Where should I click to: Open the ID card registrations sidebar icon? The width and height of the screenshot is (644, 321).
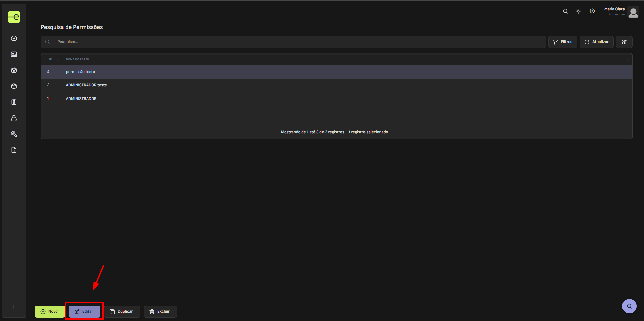[x=14, y=54]
